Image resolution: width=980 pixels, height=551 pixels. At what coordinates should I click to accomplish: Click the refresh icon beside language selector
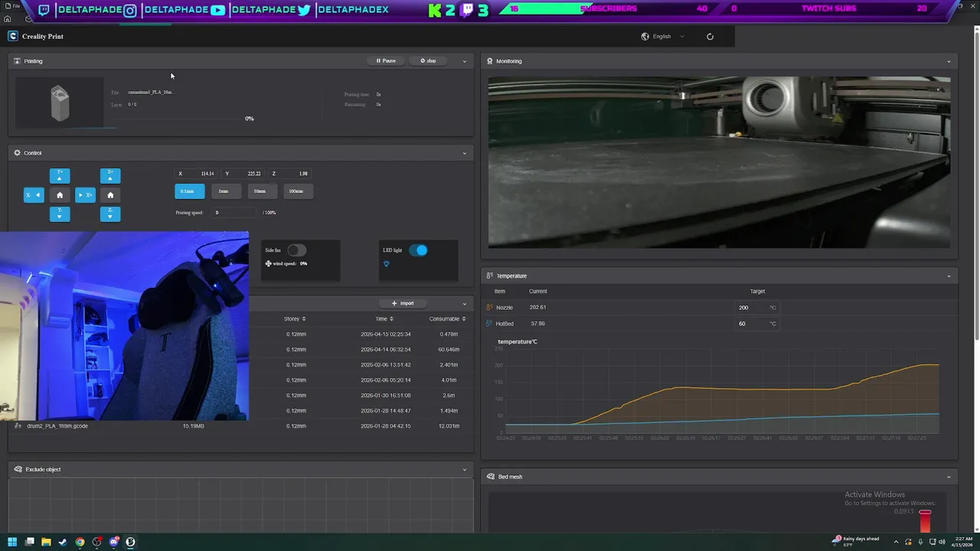710,36
